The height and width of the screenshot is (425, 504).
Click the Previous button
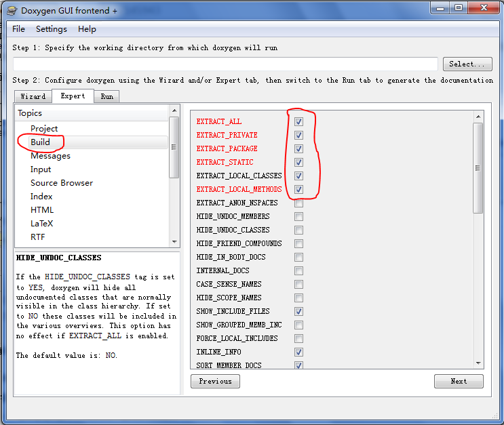[x=215, y=382]
